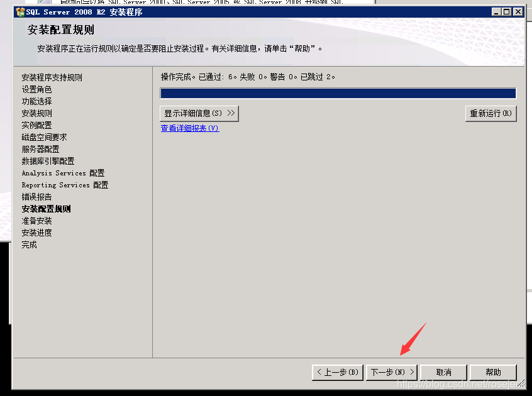
Task: Select the 安装规则 step
Action: point(36,113)
